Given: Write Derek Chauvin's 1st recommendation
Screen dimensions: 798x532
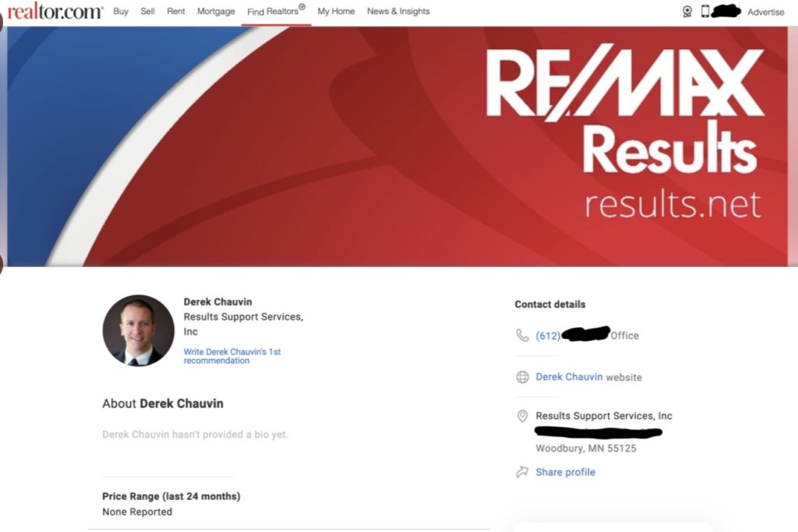Looking at the screenshot, I should (x=232, y=356).
